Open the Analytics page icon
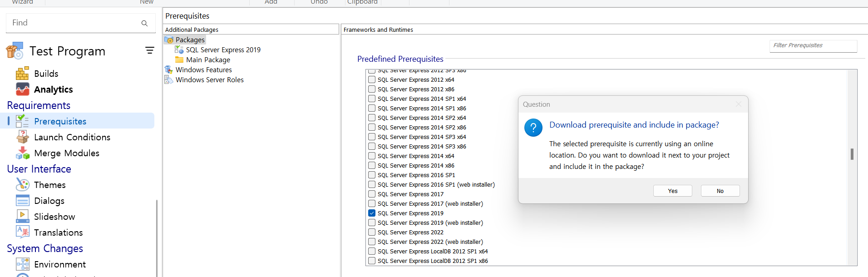The height and width of the screenshot is (277, 868). point(22,89)
